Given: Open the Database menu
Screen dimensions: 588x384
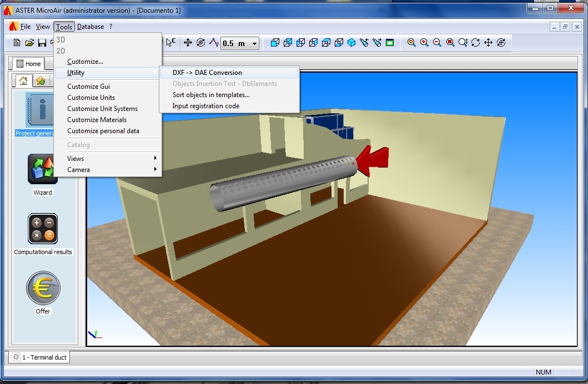Looking at the screenshot, I should tap(91, 27).
